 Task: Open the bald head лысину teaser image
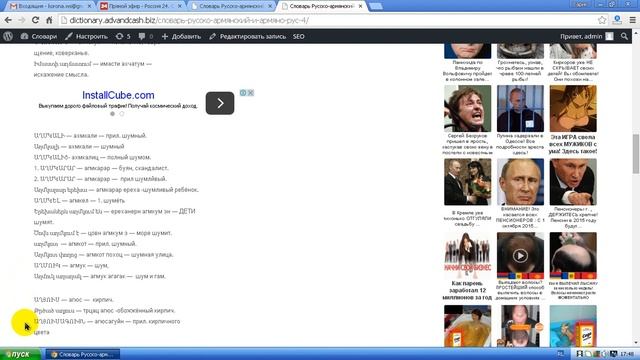(573, 256)
